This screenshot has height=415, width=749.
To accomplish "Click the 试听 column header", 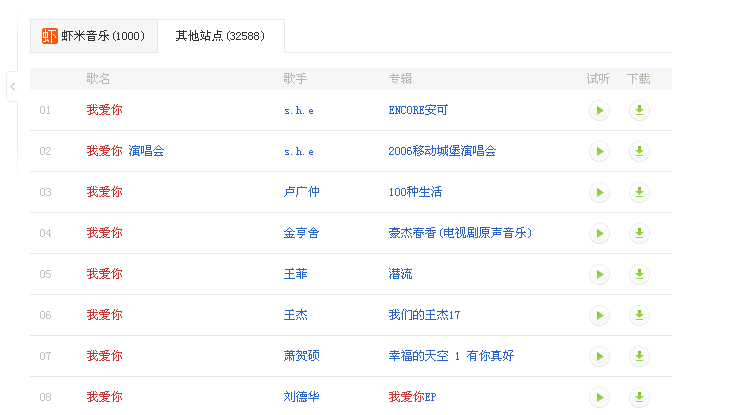I will tap(599, 79).
